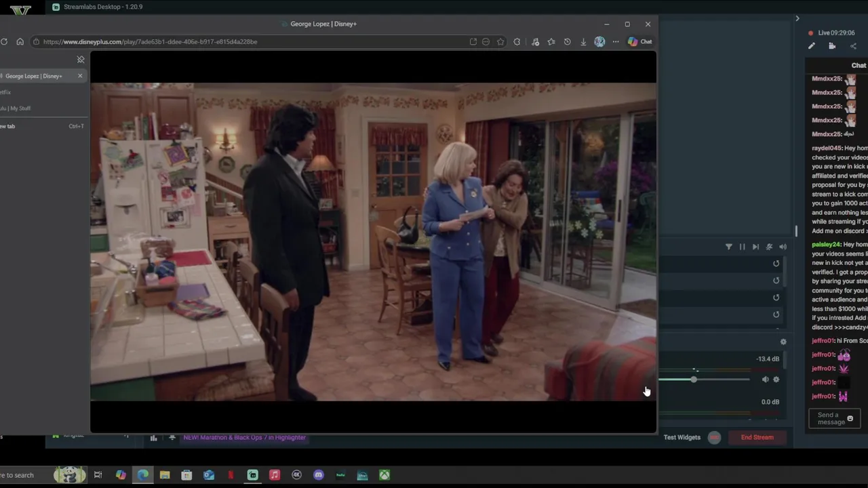This screenshot has height=488, width=868.
Task: Click the notifications icon beside the stats icon
Action: (x=172, y=438)
